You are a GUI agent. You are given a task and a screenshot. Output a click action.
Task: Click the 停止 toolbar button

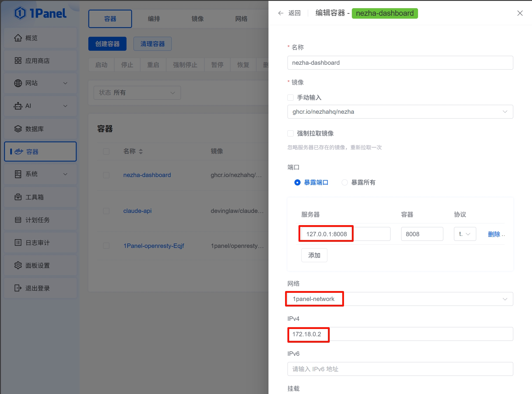click(x=127, y=65)
